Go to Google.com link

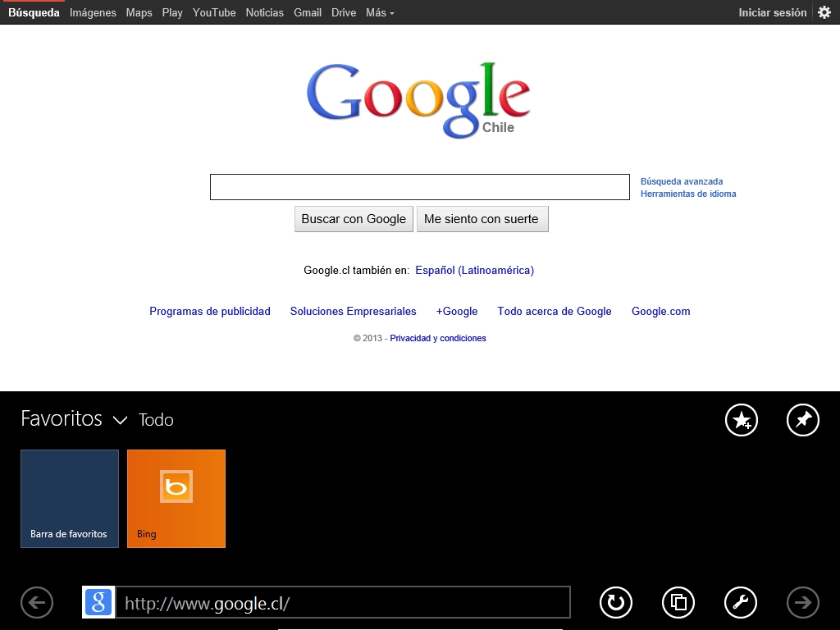[660, 311]
